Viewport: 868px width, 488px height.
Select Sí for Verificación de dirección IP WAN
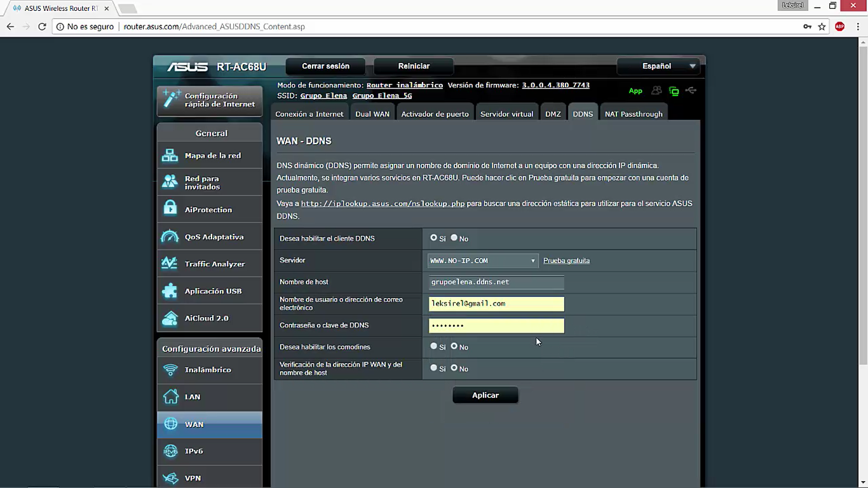tap(433, 368)
